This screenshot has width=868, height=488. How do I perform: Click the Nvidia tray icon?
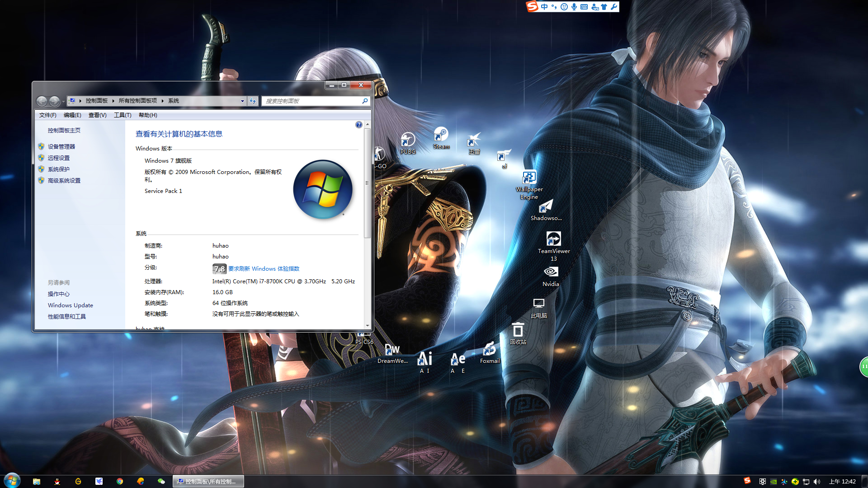pos(774,482)
